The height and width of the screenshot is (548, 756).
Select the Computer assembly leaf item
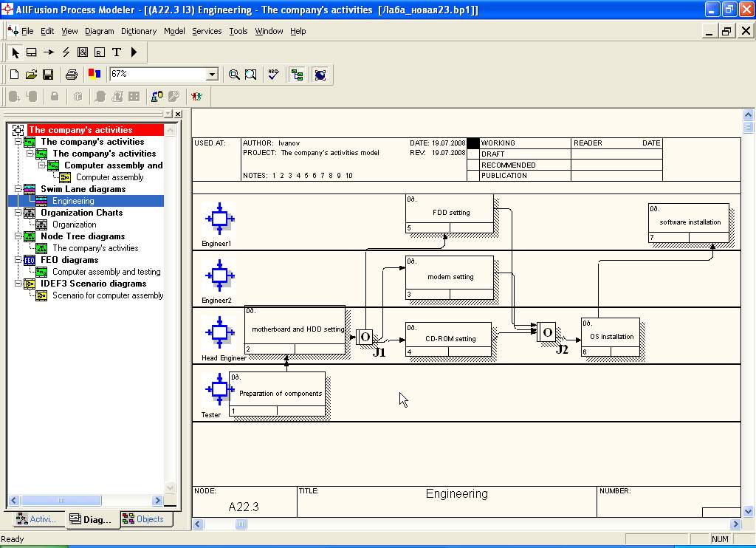point(109,177)
